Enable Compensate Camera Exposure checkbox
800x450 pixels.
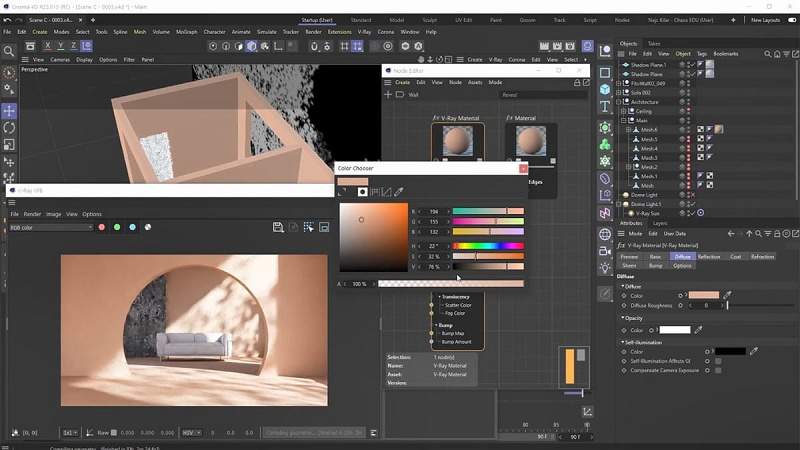pos(717,370)
